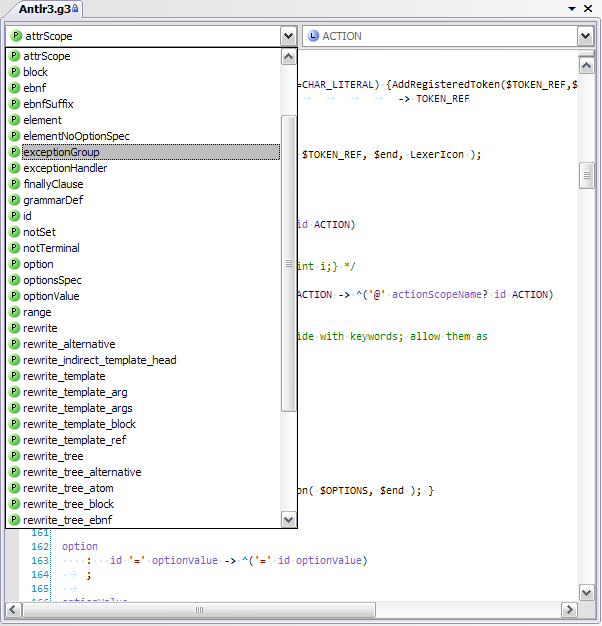This screenshot has width=602, height=626.
Task: Click the editor vertical scroll-down arrow
Action: point(586,592)
